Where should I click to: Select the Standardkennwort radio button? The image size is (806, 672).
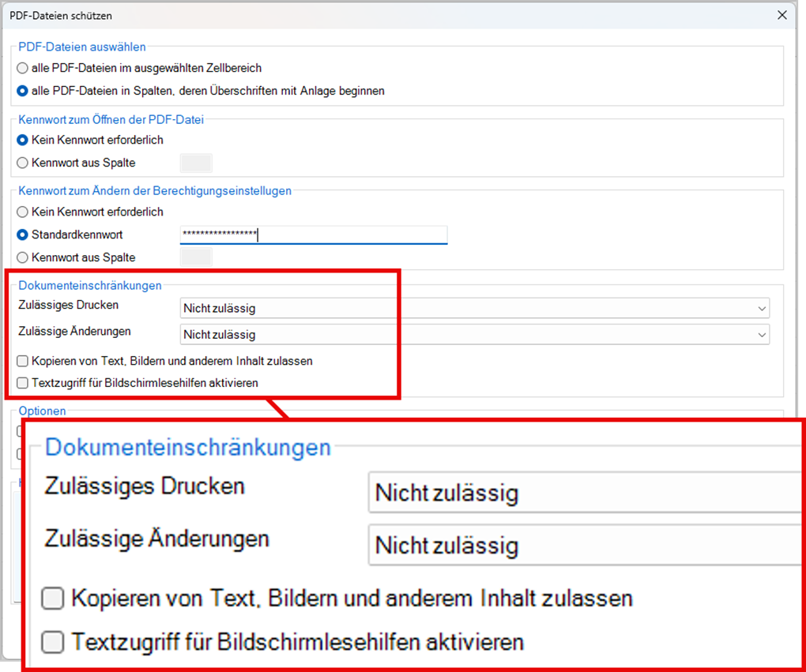(x=23, y=235)
